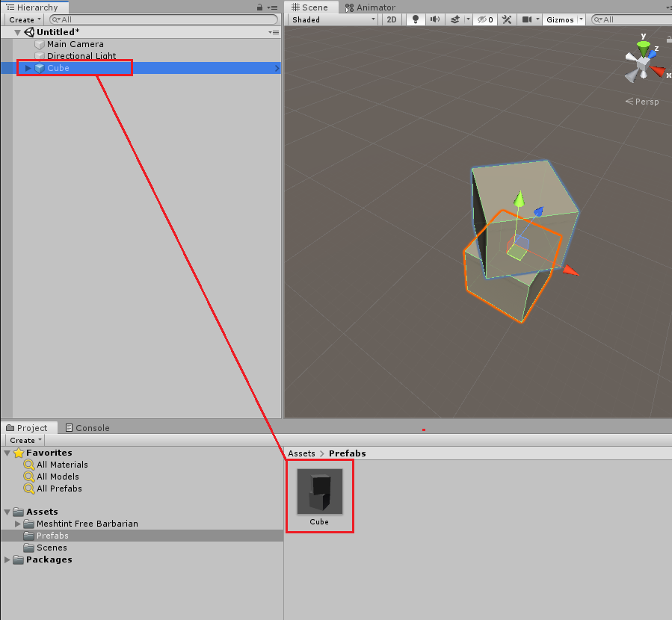Expand the Packages folder
This screenshot has width=672, height=620.
7,559
